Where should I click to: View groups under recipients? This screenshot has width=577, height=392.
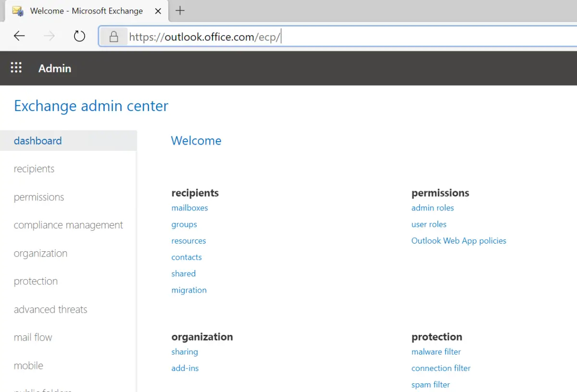[184, 224]
